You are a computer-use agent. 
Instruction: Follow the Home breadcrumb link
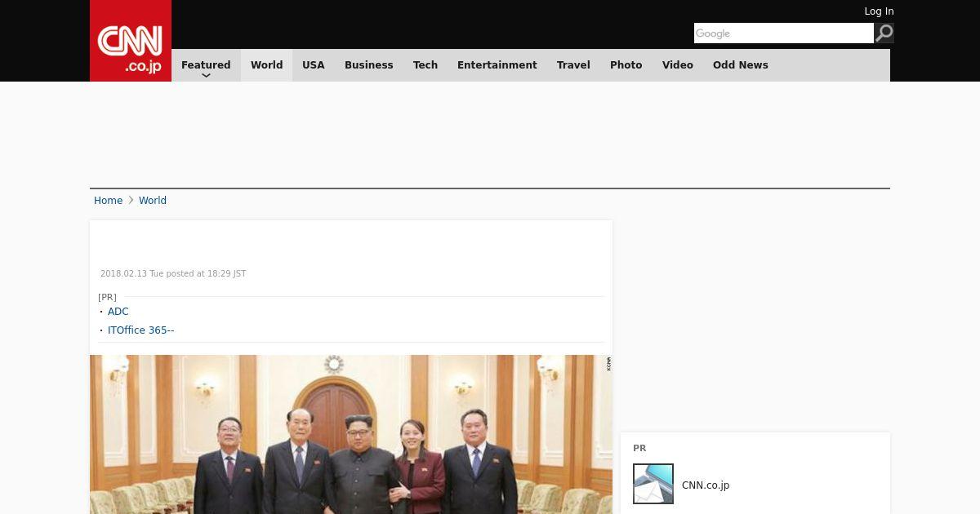coord(108,201)
